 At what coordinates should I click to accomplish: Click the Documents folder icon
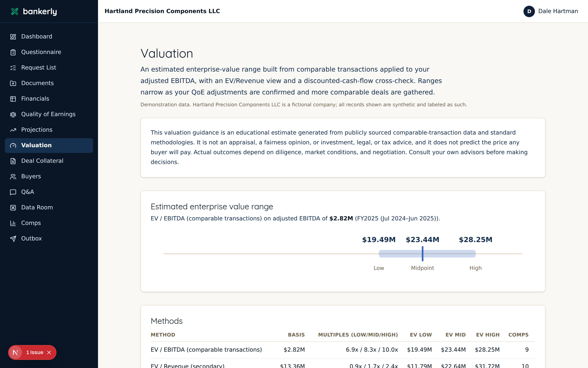coord(13,83)
